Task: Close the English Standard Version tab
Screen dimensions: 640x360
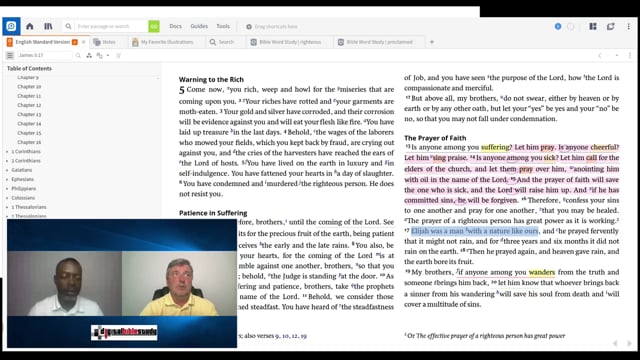Action: click(x=84, y=42)
